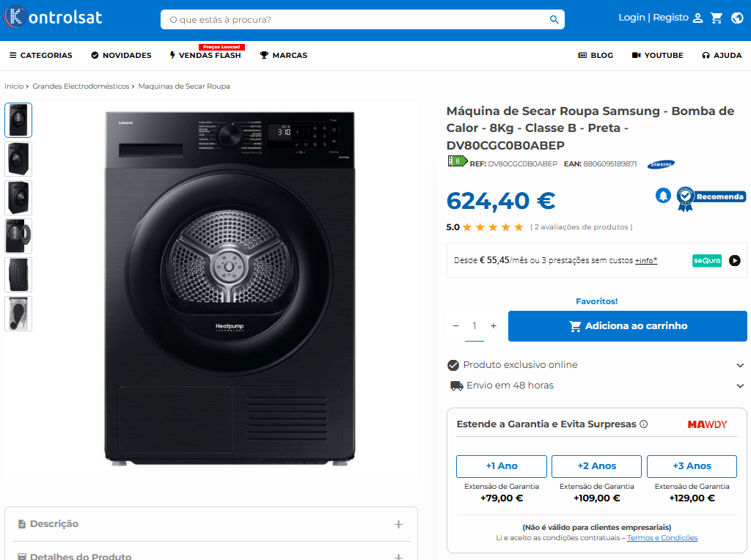
Task: Click the search magnifier icon
Action: click(554, 20)
